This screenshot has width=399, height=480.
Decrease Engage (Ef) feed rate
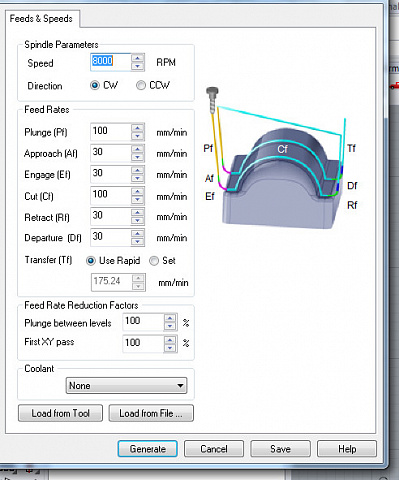click(137, 178)
